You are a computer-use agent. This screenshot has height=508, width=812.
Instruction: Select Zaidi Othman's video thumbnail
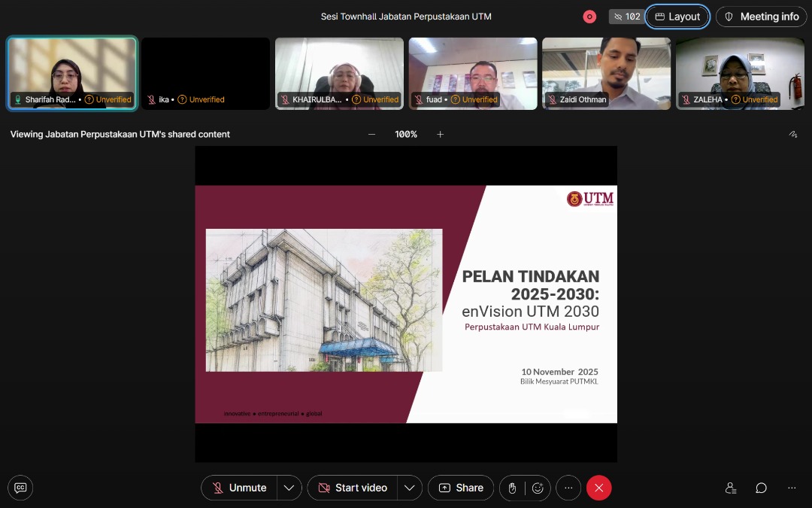click(x=606, y=73)
